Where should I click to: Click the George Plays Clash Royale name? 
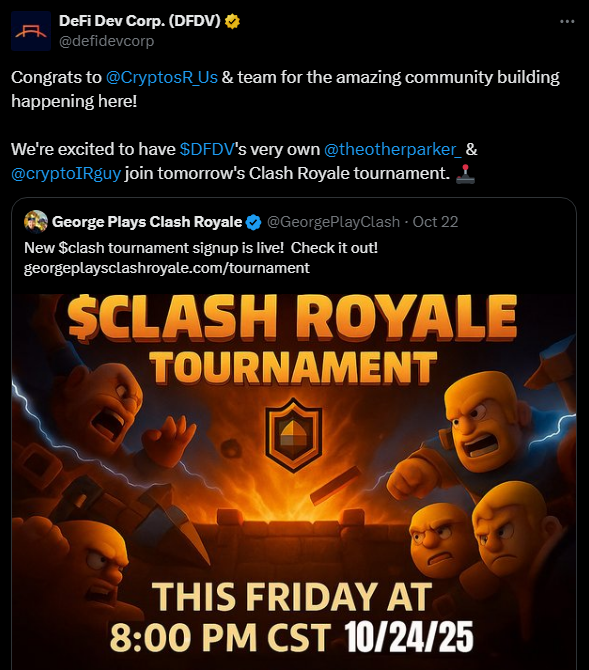tap(147, 222)
